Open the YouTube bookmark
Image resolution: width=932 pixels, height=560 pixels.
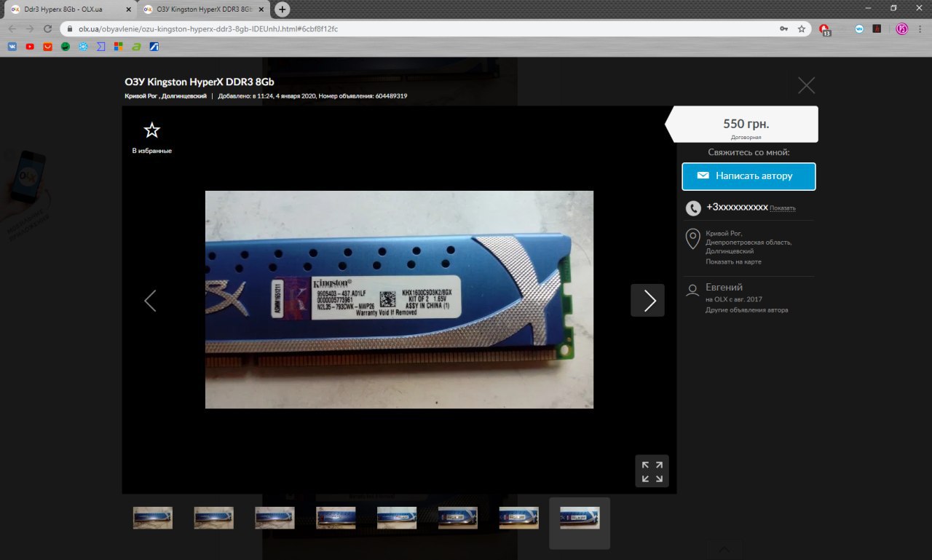(x=30, y=47)
